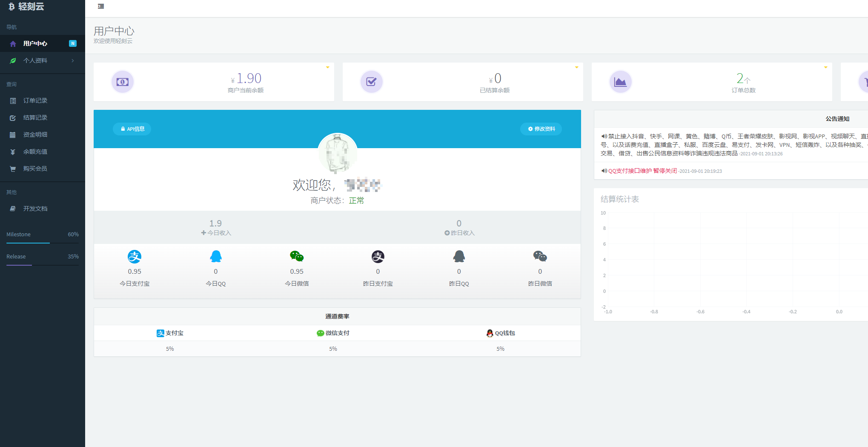Click today's WeChat income icon
The width and height of the screenshot is (868, 447).
click(x=297, y=256)
